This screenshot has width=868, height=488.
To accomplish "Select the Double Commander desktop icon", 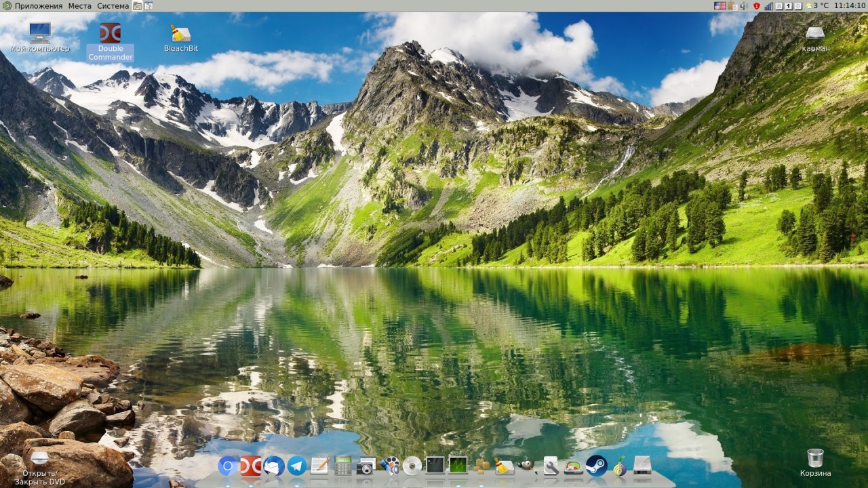I will pyautogui.click(x=111, y=41).
